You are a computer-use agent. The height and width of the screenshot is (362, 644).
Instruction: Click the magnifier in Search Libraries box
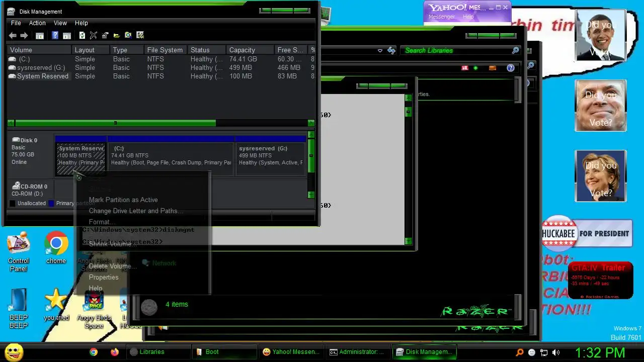click(515, 50)
